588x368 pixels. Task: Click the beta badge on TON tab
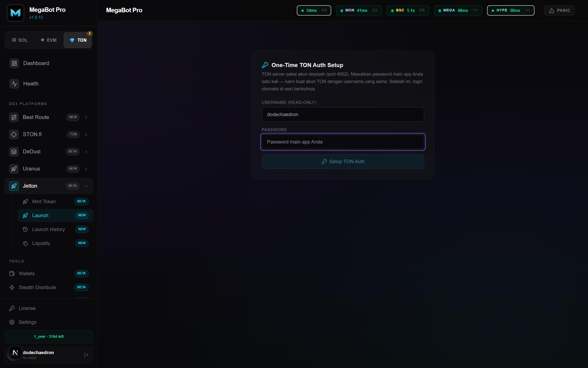click(90, 33)
